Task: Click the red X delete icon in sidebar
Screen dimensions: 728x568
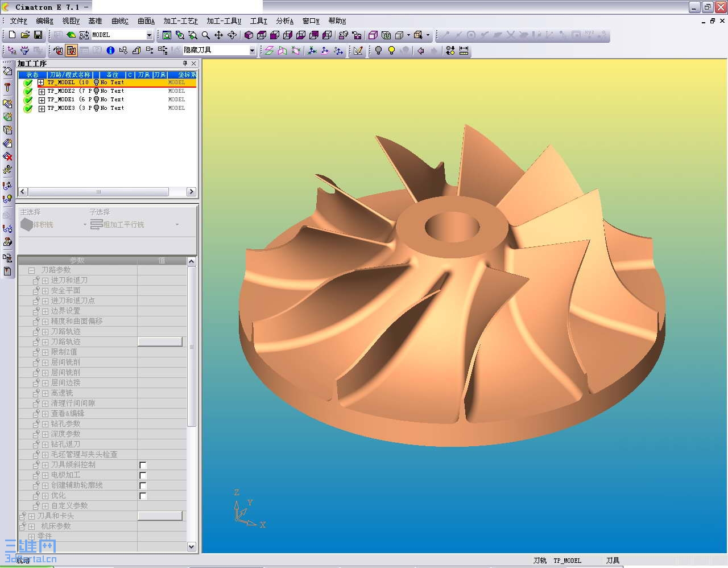Action: [7, 157]
